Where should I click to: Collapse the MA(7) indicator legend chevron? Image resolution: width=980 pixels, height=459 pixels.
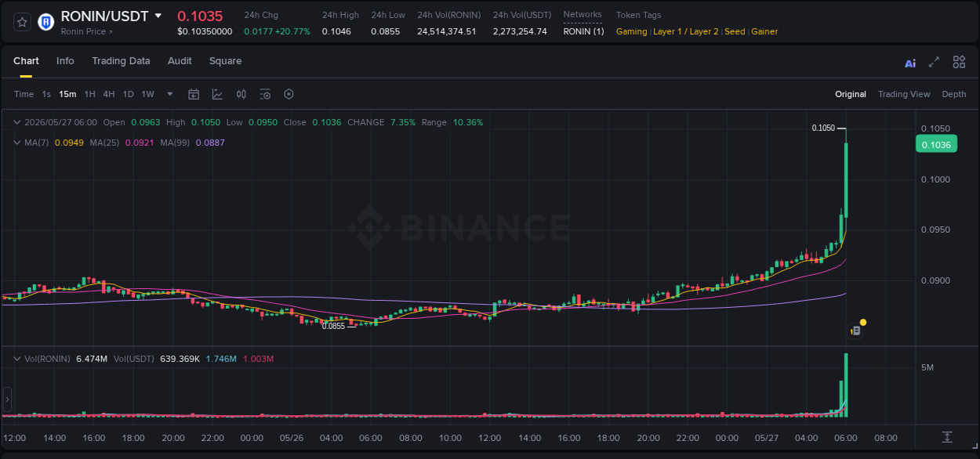point(17,143)
